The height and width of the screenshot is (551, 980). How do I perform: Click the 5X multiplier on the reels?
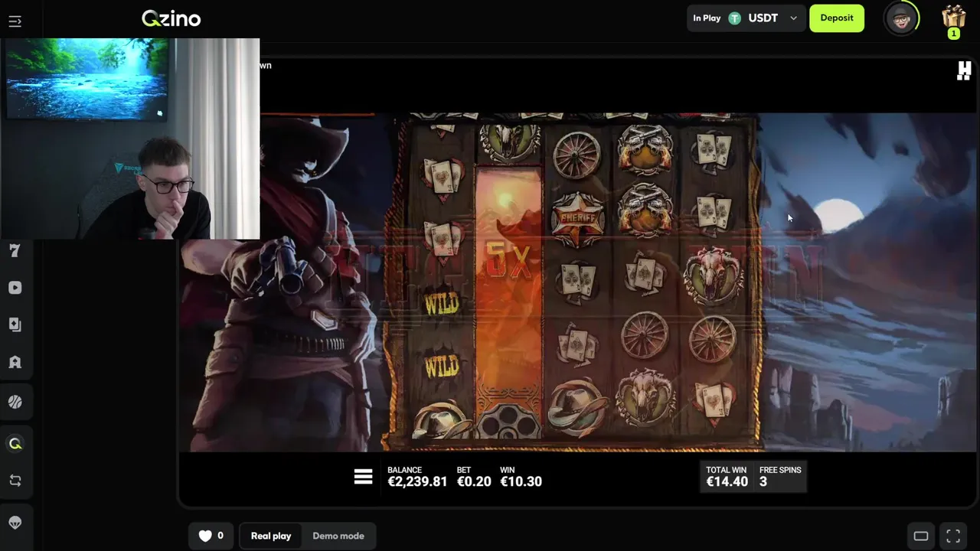click(x=508, y=262)
